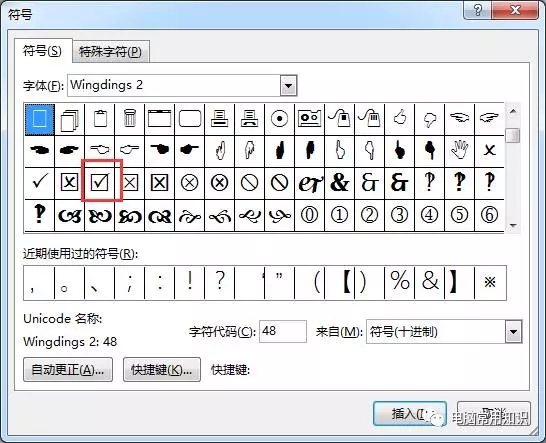Click the Wingdings 2 font name field

pyautogui.click(x=174, y=85)
